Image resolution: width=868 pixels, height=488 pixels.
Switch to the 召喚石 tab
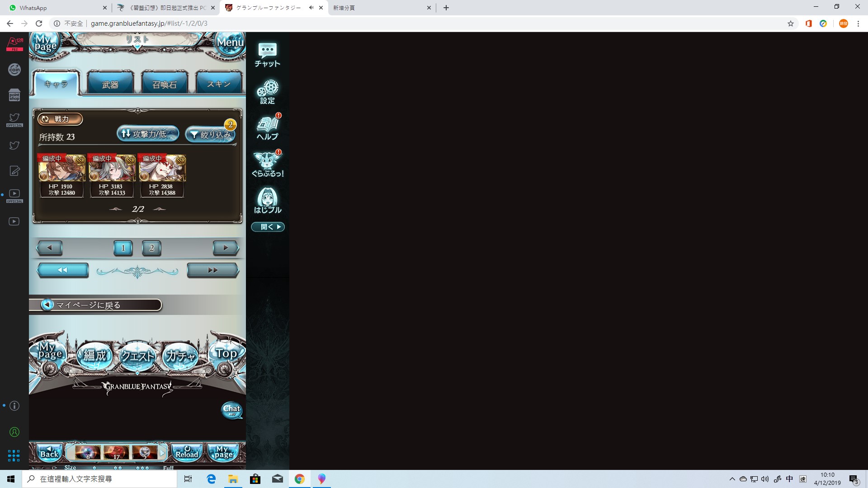pyautogui.click(x=165, y=84)
